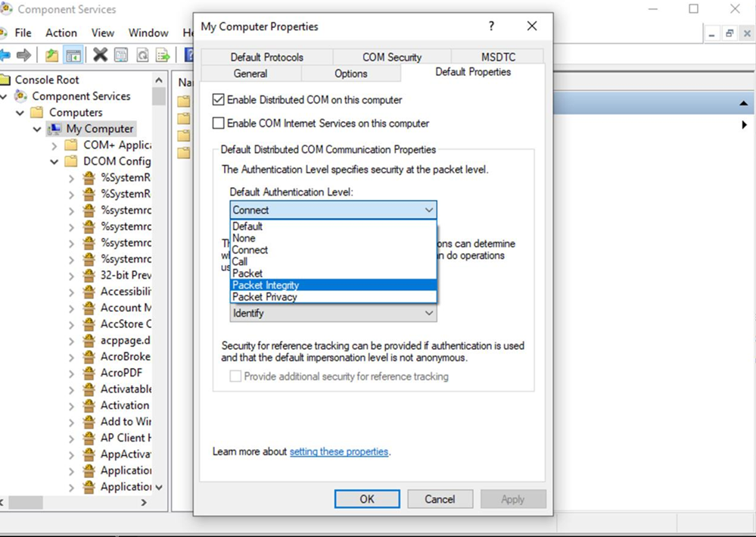Switch to the Default Protocols tab

point(266,57)
